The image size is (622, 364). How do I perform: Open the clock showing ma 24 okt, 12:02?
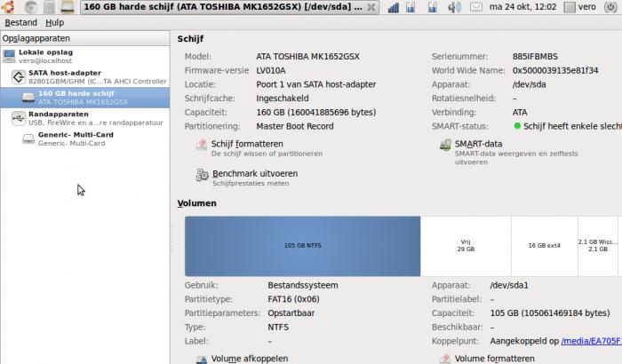(522, 7)
